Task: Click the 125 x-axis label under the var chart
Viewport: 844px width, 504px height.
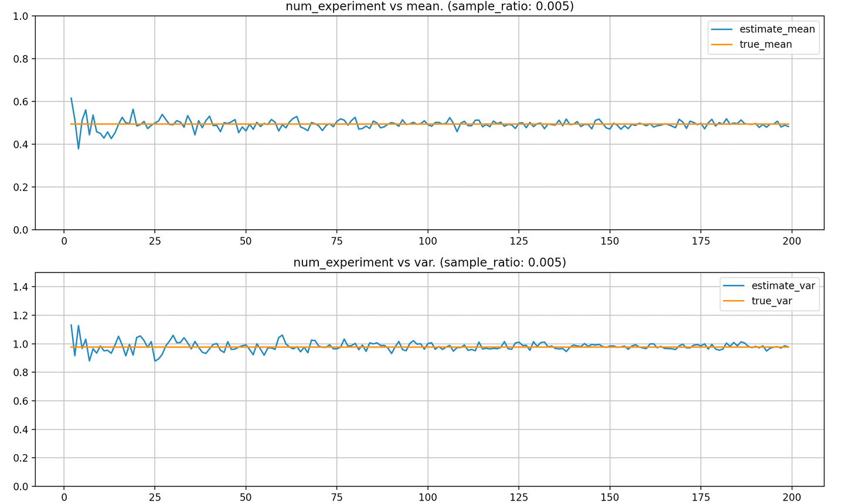Action: tap(519, 498)
